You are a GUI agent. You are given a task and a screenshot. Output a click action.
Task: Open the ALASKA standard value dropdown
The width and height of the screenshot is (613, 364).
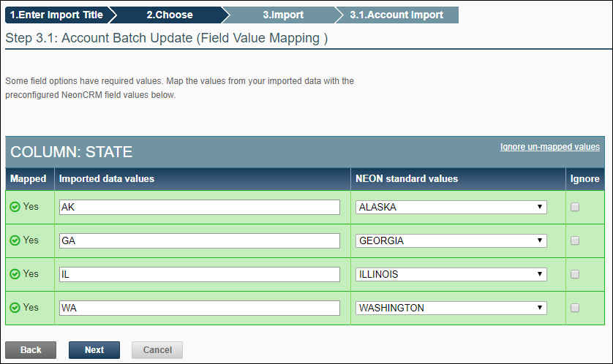[x=451, y=207]
